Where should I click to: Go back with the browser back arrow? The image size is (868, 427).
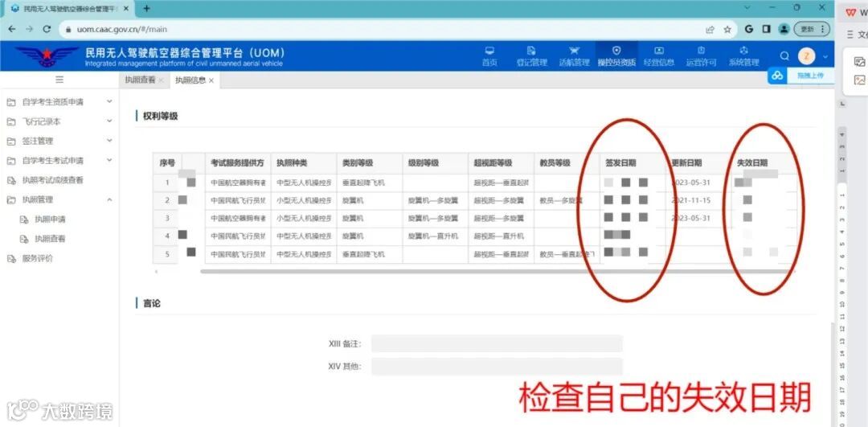click(12, 30)
